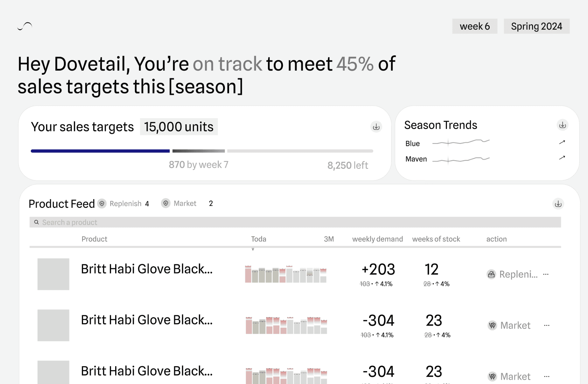Screen dimensions: 588x384
Task: Click the Market action icon in second row
Action: (x=492, y=325)
